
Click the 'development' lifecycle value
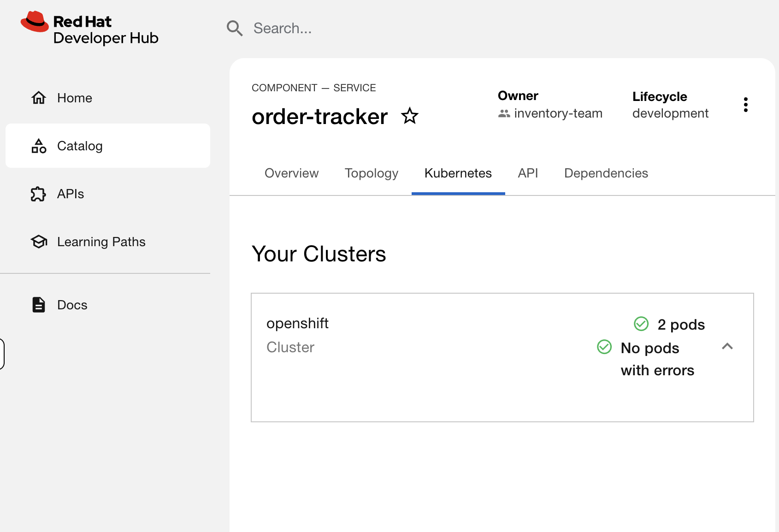[670, 113]
